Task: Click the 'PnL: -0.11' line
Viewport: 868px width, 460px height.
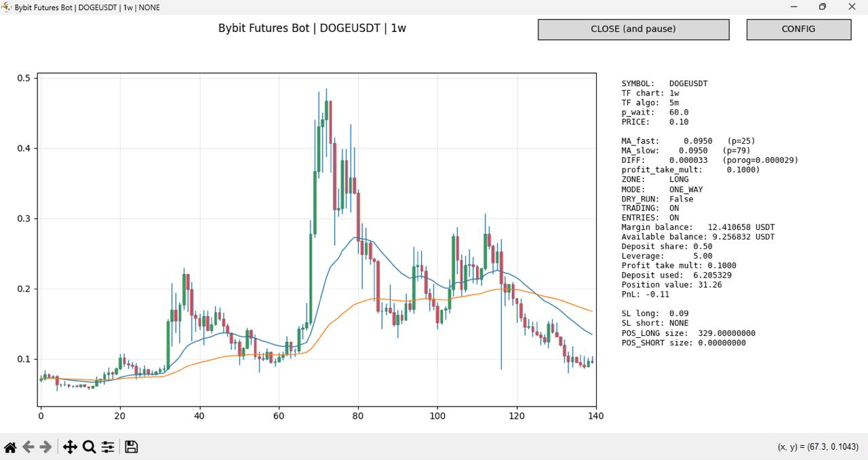Action: click(x=646, y=294)
